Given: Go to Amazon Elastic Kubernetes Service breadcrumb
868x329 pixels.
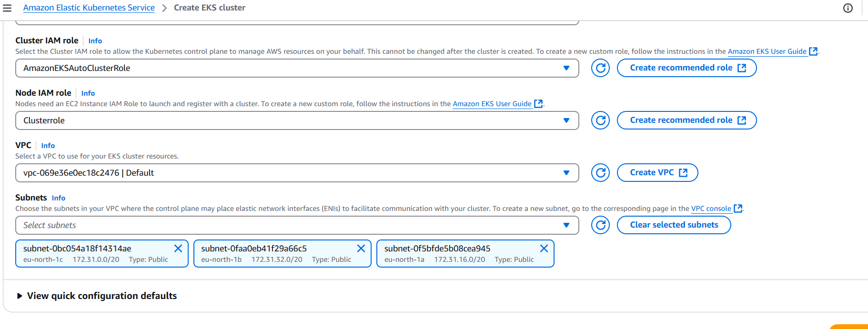Looking at the screenshot, I should (x=89, y=8).
